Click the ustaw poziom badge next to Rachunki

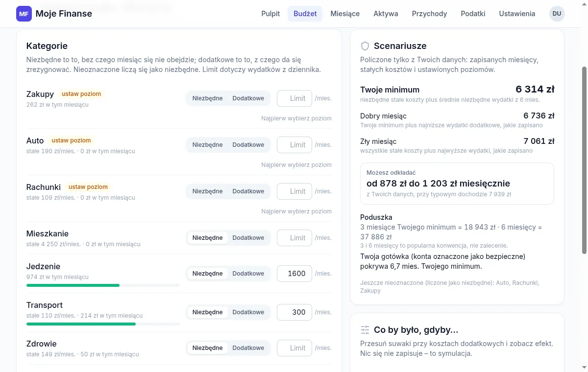pos(88,187)
